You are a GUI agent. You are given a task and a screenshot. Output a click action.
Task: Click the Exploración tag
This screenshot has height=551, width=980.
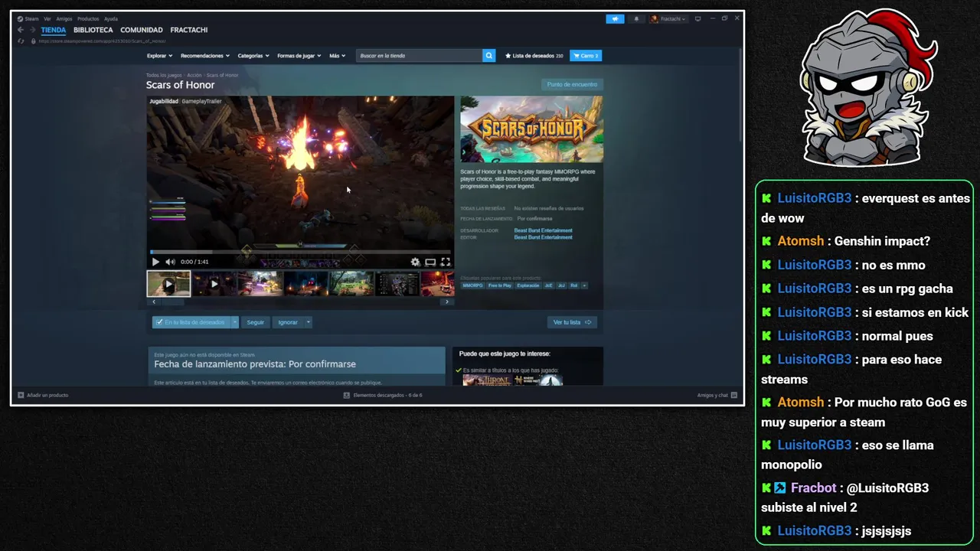528,285
